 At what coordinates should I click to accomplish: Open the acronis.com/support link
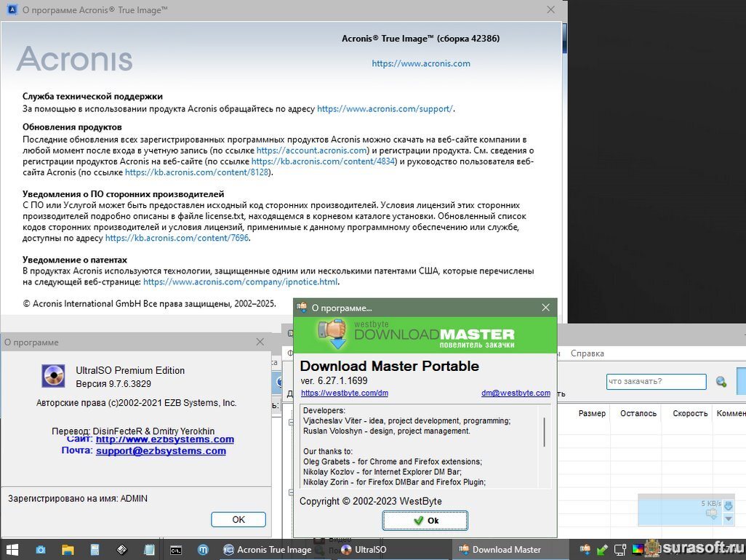(x=385, y=109)
